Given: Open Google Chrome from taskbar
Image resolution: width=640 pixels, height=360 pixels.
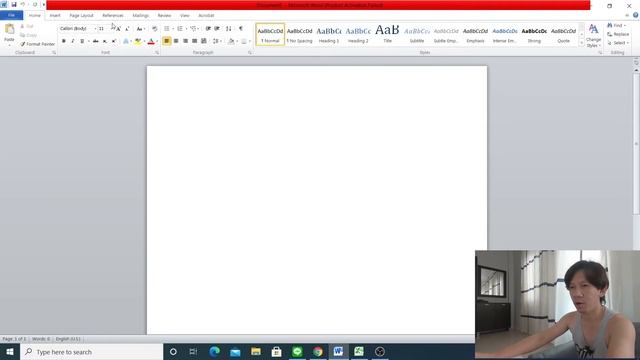Looking at the screenshot, I should click(318, 352).
